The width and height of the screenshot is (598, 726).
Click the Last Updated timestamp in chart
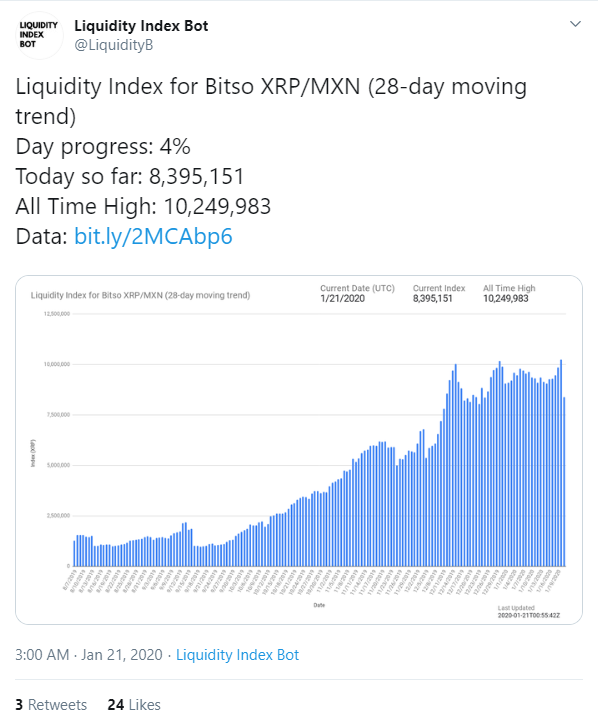tap(529, 615)
